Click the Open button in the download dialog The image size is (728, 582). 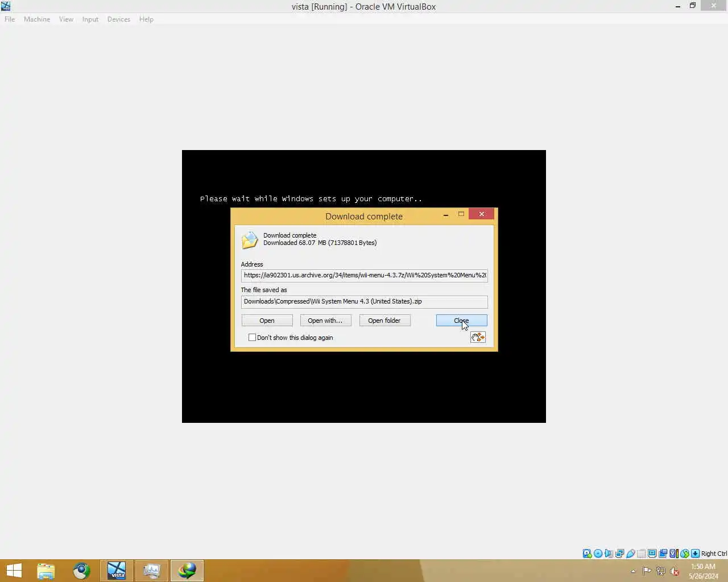(267, 321)
